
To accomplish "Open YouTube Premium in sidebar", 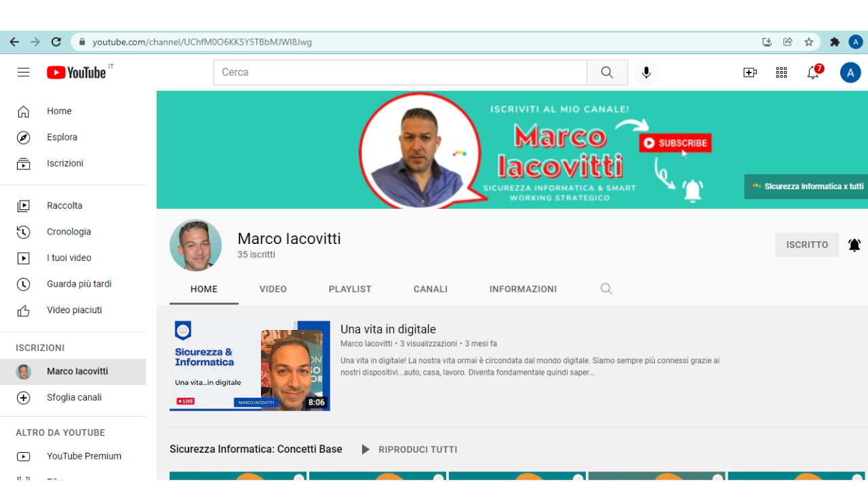I will pyautogui.click(x=73, y=456).
